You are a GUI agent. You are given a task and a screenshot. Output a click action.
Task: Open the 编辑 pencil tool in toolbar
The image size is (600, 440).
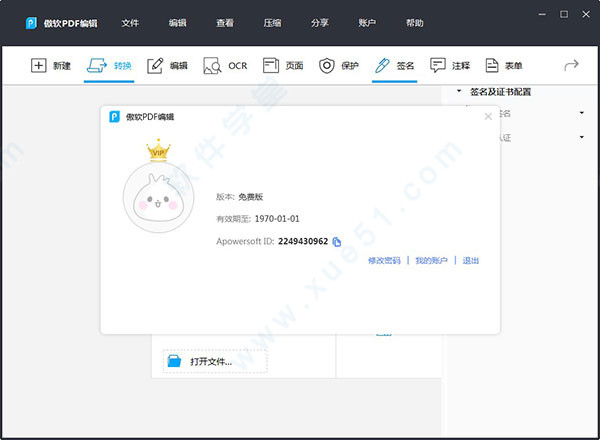(x=155, y=65)
